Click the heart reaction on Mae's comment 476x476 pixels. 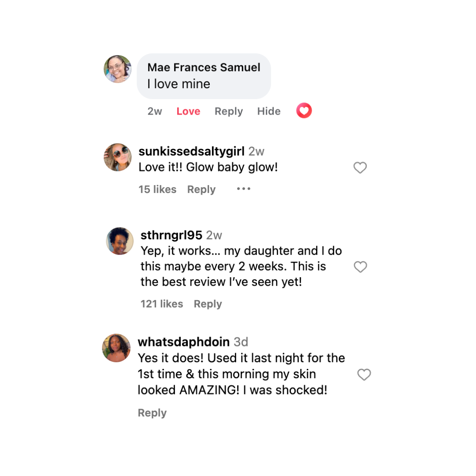[x=304, y=111]
